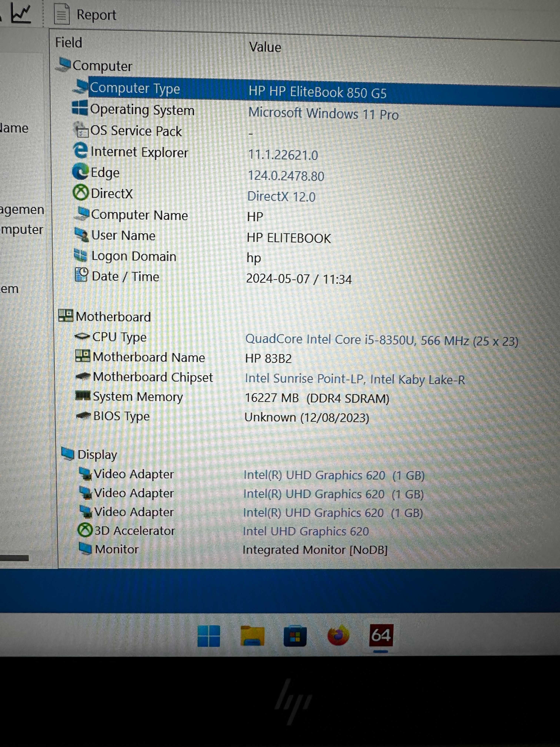Click the Internet Explorer icon
The image size is (560, 747).
(81, 150)
